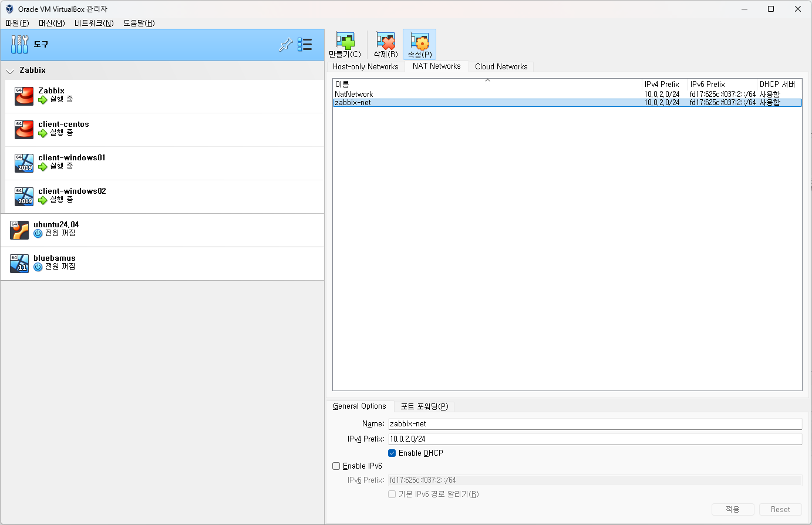Image resolution: width=812 pixels, height=525 pixels.
Task: Open the Tools list menu icon
Action: (x=305, y=45)
